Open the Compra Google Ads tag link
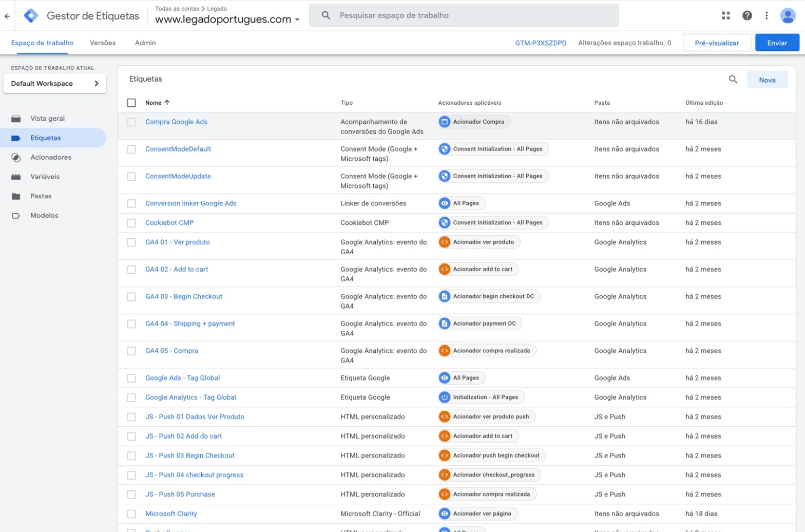The image size is (805, 532). pyautogui.click(x=176, y=122)
